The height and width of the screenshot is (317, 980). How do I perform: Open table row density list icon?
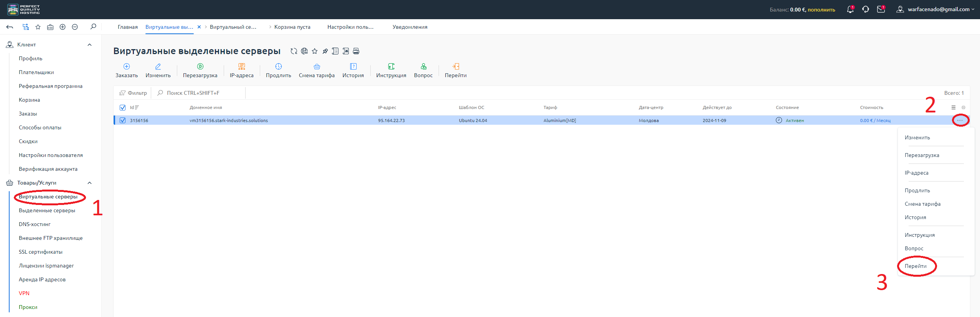[x=954, y=107]
